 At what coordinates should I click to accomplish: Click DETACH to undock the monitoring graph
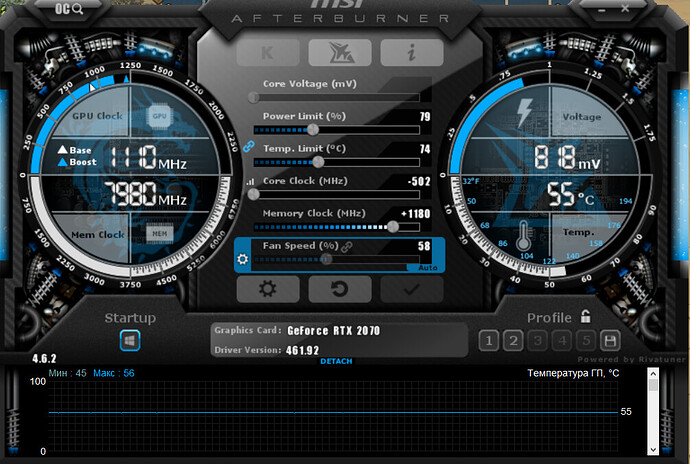335,361
